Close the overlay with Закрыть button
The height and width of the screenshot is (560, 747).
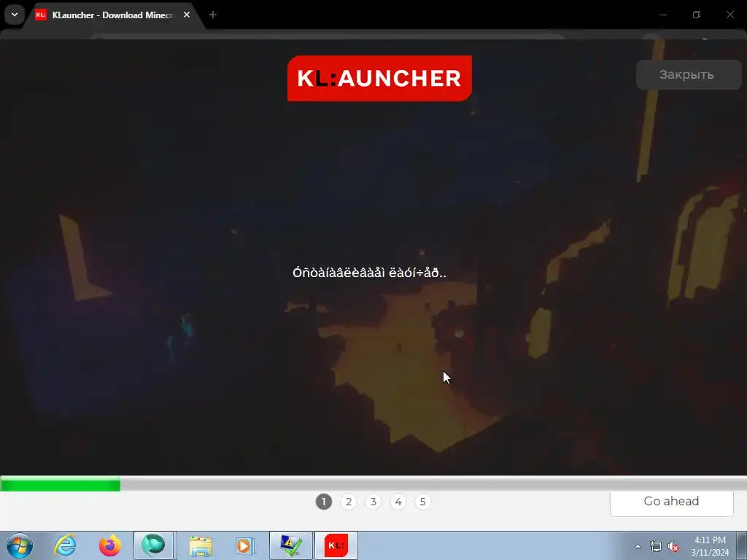[689, 75]
